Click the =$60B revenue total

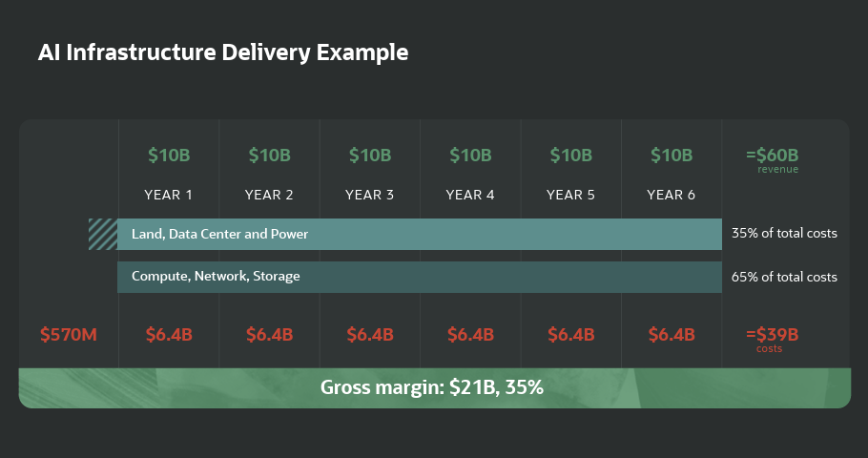[x=773, y=156]
